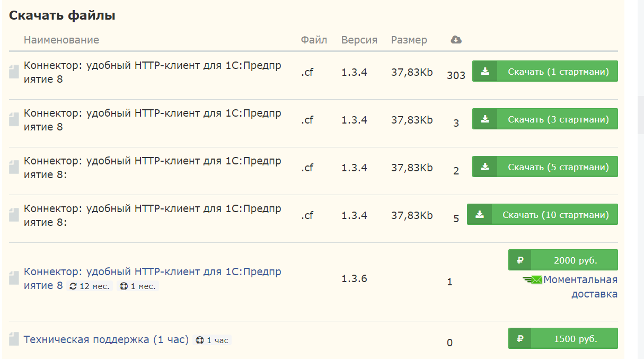Click the file icon in the row with 303 downloads
The height and width of the screenshot is (359, 644).
pyautogui.click(x=14, y=72)
